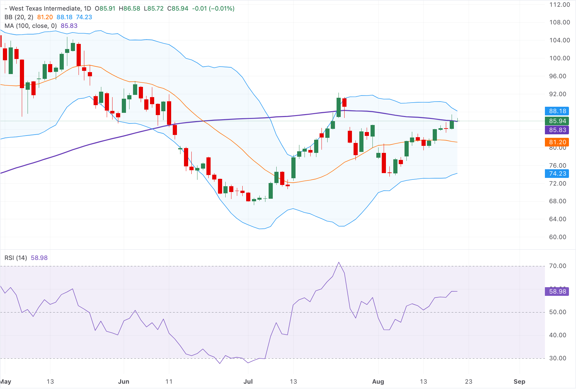Click the O85.91 open value in header
The image size is (576, 392).
(x=105, y=9)
